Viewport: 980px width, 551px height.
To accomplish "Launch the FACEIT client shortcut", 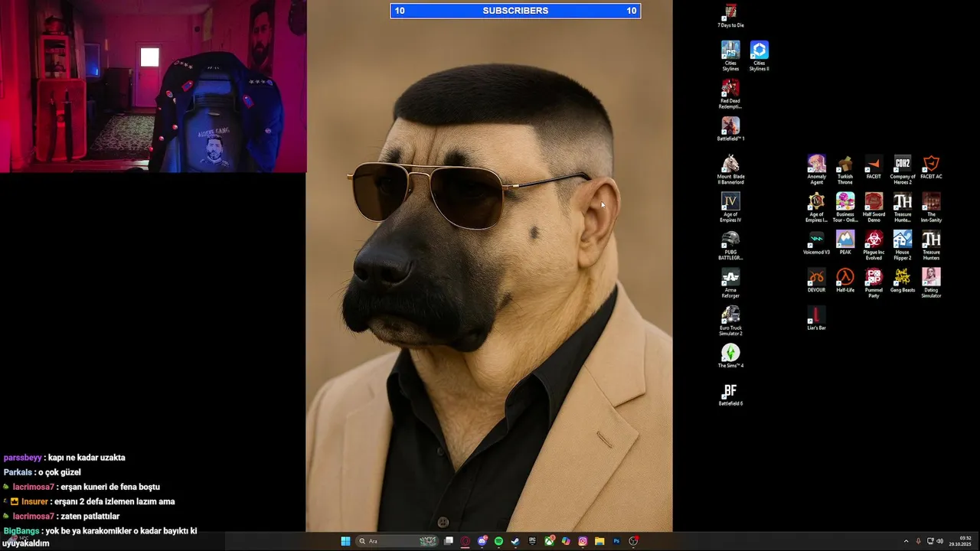I will click(x=874, y=166).
